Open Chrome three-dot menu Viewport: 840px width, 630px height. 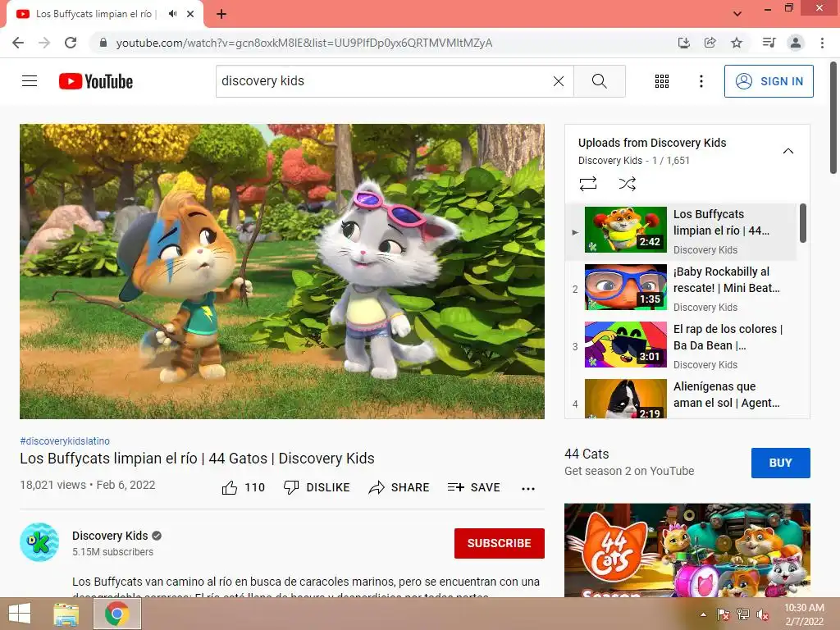pyautogui.click(x=822, y=43)
